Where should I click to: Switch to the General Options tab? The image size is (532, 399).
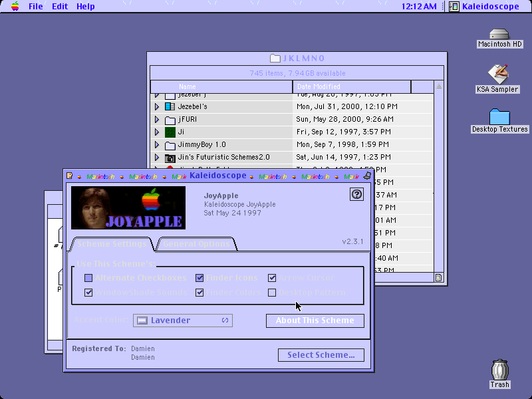tap(196, 244)
